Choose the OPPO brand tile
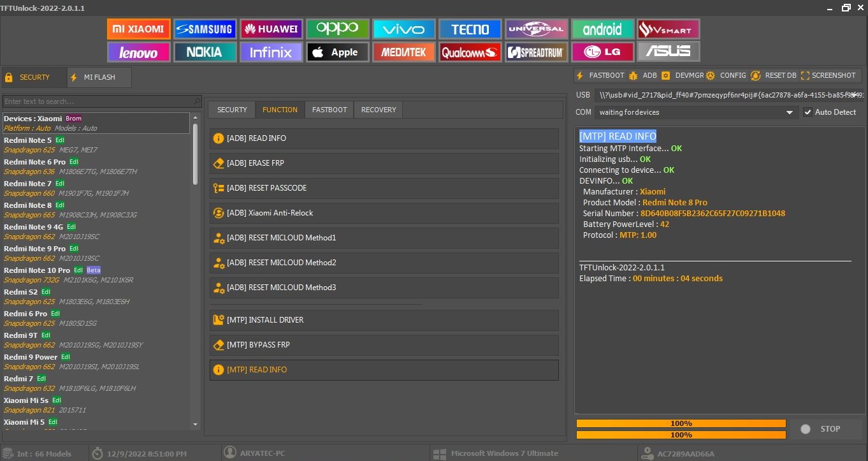 pos(338,29)
